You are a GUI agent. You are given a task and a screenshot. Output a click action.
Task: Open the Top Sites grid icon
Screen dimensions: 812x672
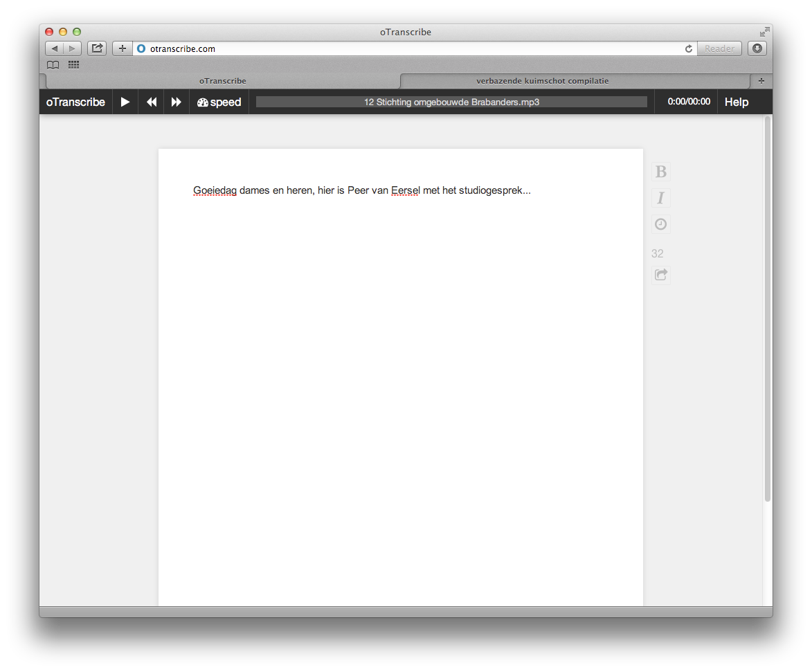click(x=73, y=65)
